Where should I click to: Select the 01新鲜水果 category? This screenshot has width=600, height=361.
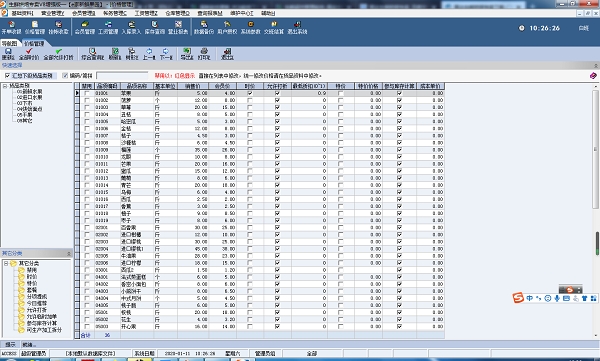[x=29, y=92]
